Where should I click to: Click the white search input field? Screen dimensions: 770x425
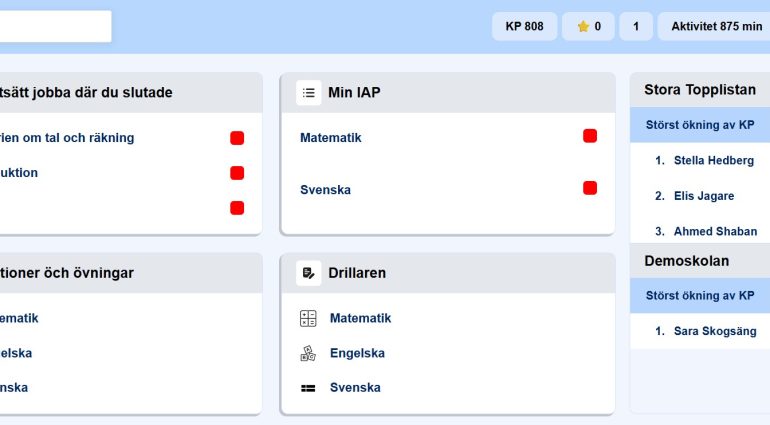54,27
